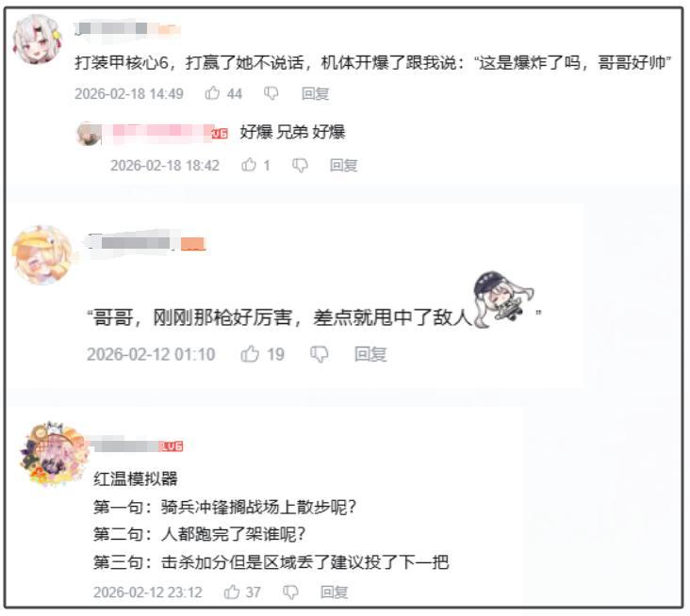Click the chibi sticker emoji in second comment
Image resolution: width=690 pixels, height=616 pixels.
503,299
